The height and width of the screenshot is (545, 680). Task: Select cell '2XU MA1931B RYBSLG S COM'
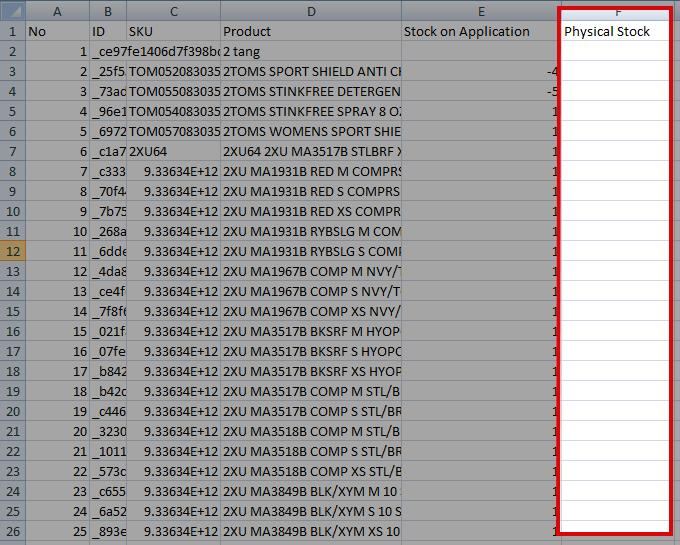[x=311, y=251]
